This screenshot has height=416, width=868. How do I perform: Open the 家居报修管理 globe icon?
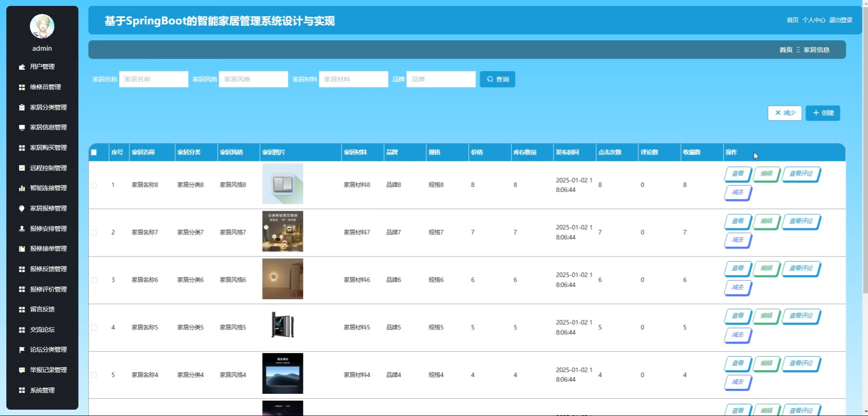22,208
